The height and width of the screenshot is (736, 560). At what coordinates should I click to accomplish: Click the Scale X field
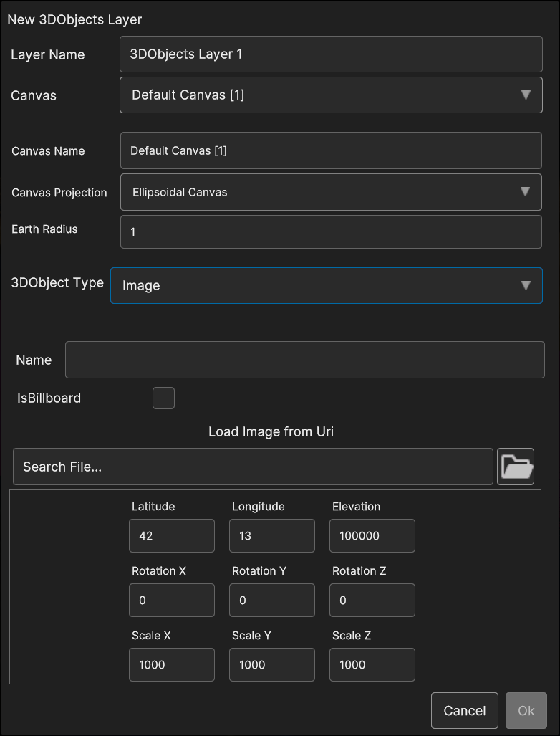click(x=172, y=665)
